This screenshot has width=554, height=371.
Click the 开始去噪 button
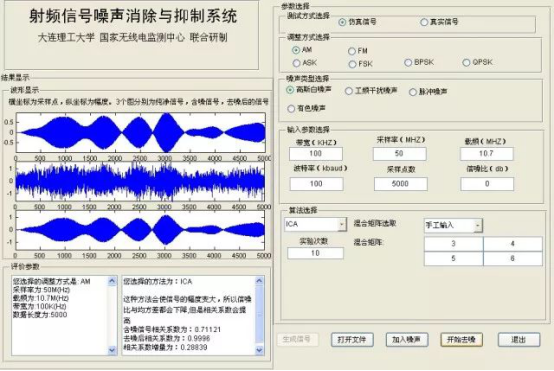pyautogui.click(x=461, y=340)
